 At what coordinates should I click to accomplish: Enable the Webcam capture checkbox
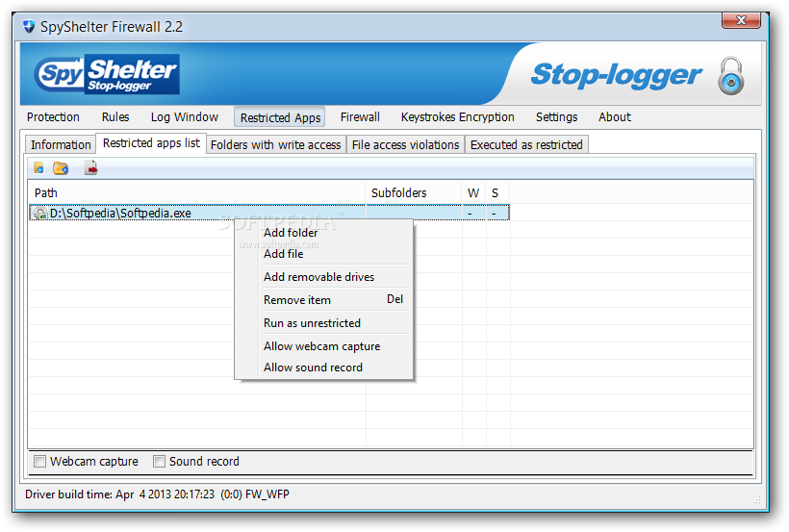point(39,461)
